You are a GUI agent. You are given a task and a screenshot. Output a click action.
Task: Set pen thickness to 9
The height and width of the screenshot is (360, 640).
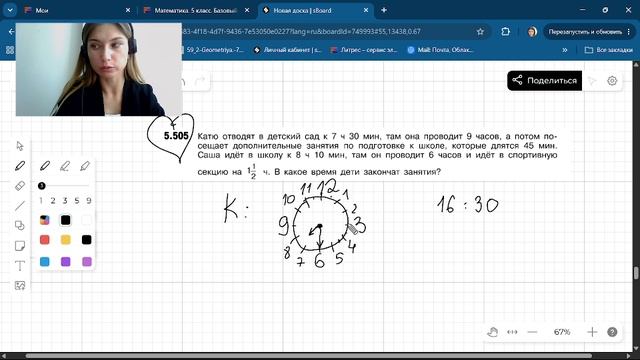coord(89,200)
